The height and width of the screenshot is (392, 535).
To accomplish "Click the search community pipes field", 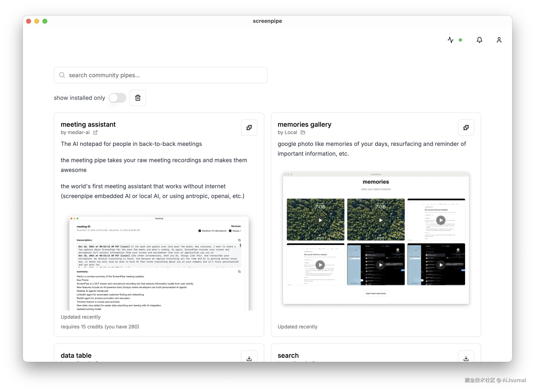I will point(160,75).
